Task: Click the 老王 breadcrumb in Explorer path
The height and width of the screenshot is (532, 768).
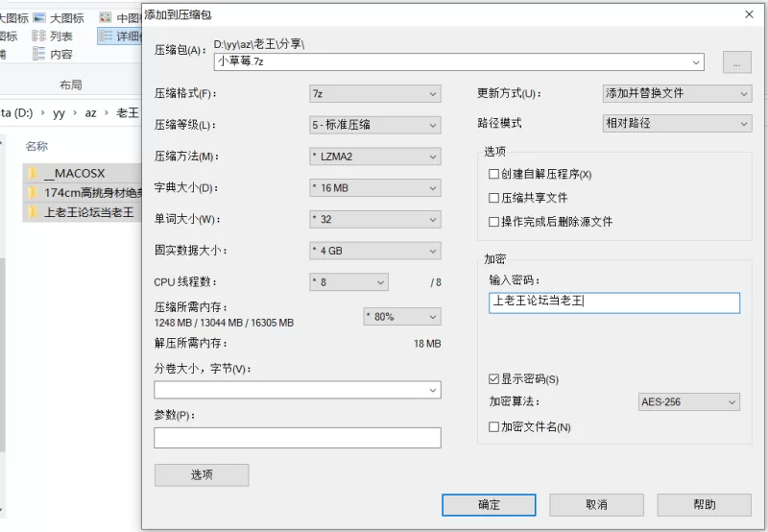Action: pos(128,113)
